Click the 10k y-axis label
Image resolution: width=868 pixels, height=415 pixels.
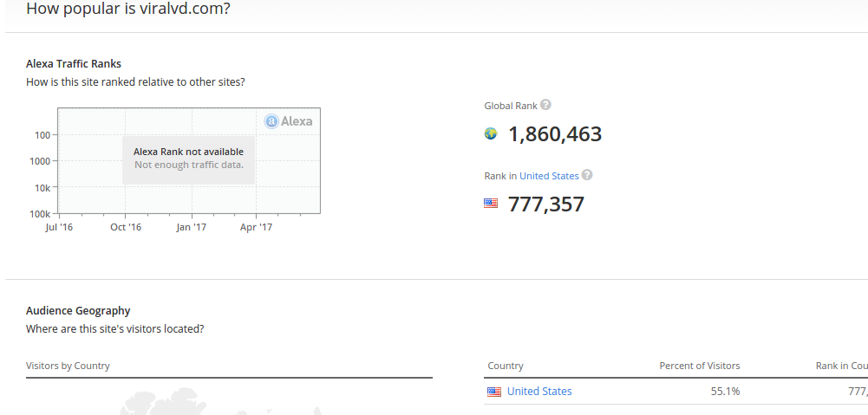[x=43, y=188]
